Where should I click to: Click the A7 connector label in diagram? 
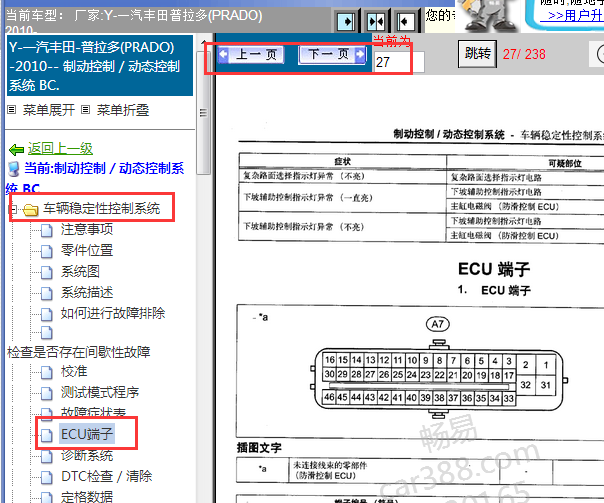point(438,324)
